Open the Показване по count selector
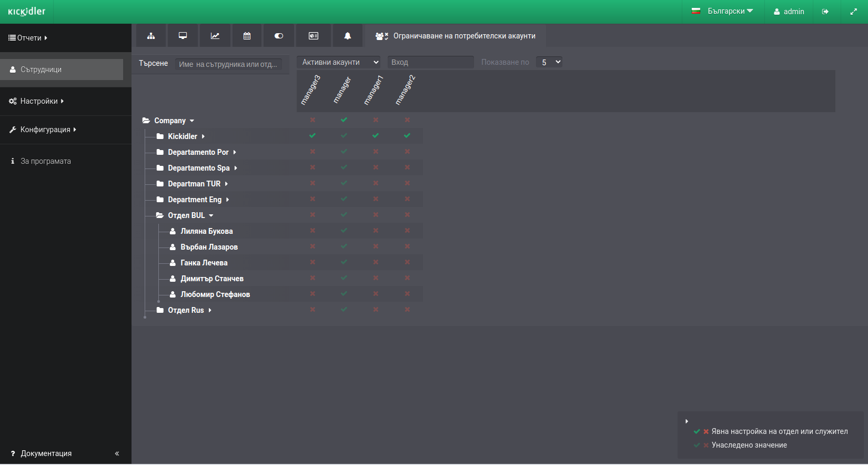This screenshot has height=465, width=868. 549,62
